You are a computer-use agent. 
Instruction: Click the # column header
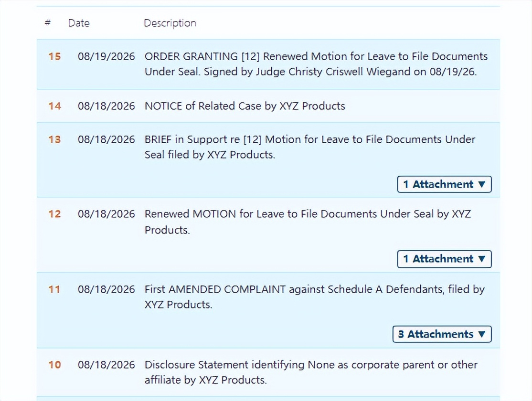(x=48, y=23)
